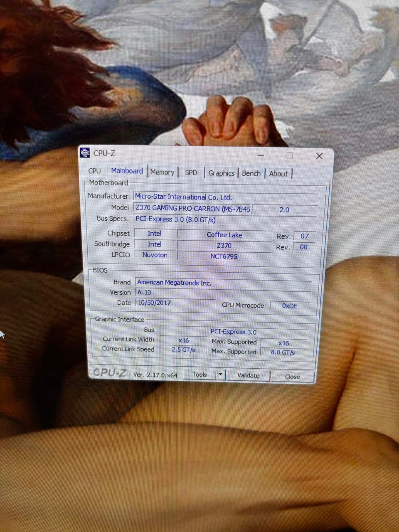The width and height of the screenshot is (399, 532).
Task: Expand the Tools dropdown arrow
Action: pos(220,375)
